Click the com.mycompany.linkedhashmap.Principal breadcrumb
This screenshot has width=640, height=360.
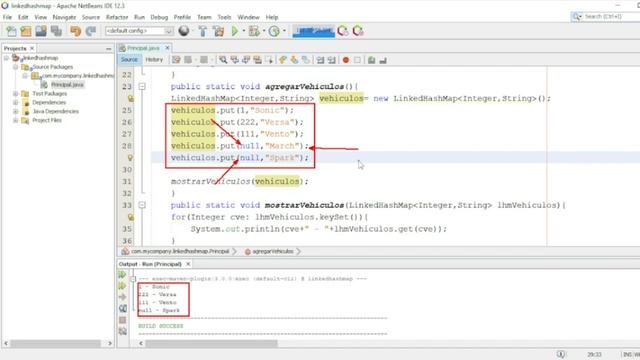[180, 251]
